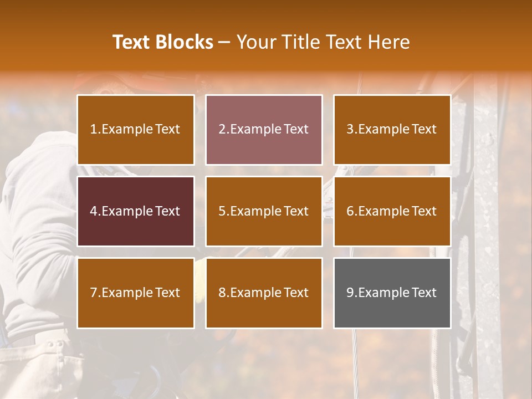Image resolution: width=532 pixels, height=399 pixels.
Task: Select the gray '9.Example Text' block
Action: pyautogui.click(x=392, y=293)
